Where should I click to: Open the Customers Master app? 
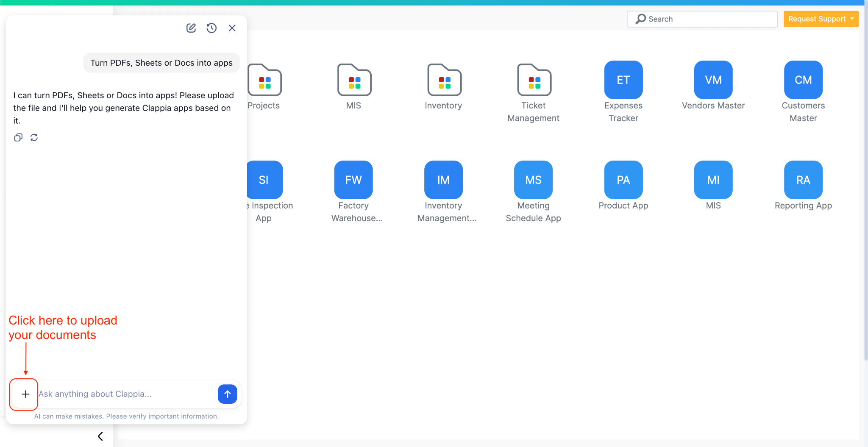pyautogui.click(x=803, y=80)
